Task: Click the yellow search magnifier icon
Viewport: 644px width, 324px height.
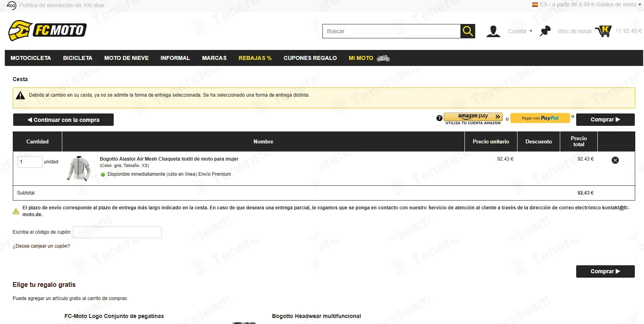Action: pyautogui.click(x=468, y=31)
